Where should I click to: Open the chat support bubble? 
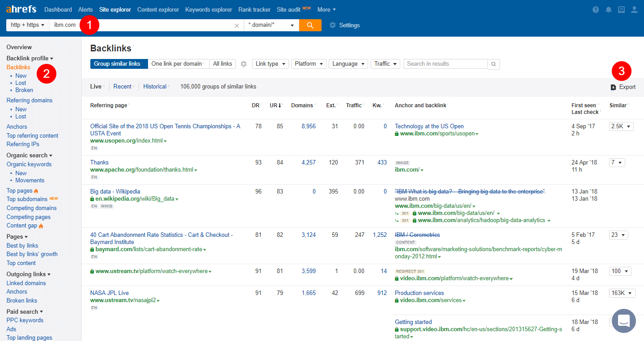623,320
